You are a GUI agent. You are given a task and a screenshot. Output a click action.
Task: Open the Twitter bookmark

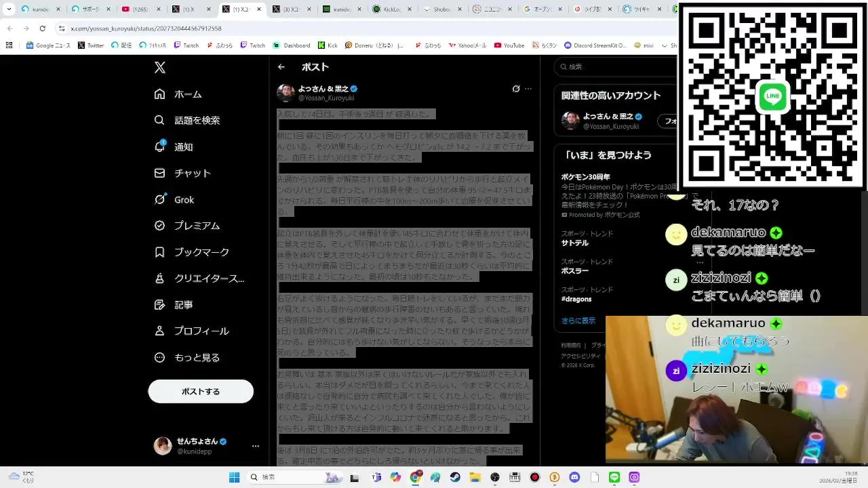tap(91, 45)
